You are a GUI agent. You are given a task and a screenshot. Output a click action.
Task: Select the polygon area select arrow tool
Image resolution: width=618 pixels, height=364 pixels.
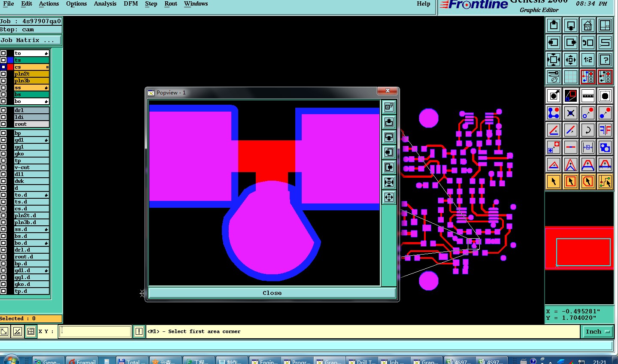point(588,182)
